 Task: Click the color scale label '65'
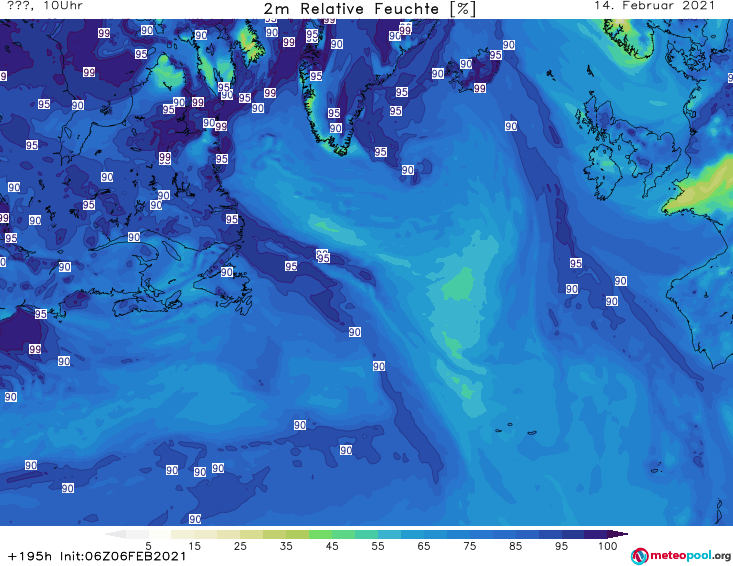tap(424, 546)
